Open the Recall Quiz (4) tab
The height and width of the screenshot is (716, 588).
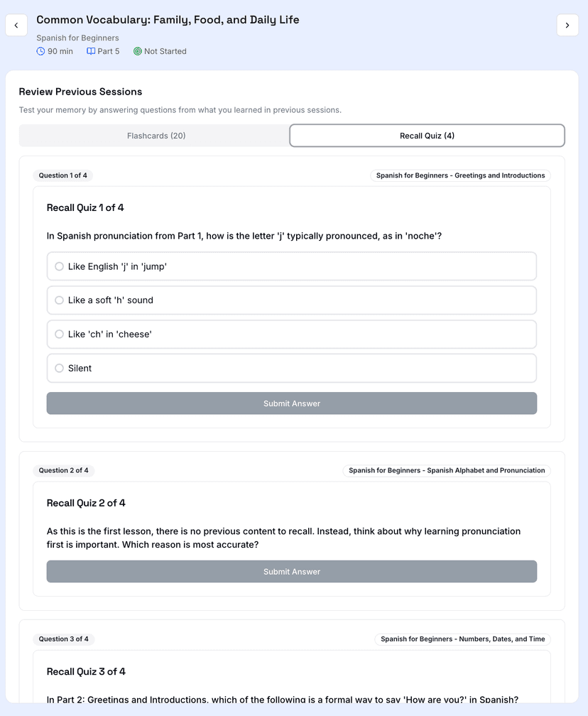pyautogui.click(x=427, y=135)
